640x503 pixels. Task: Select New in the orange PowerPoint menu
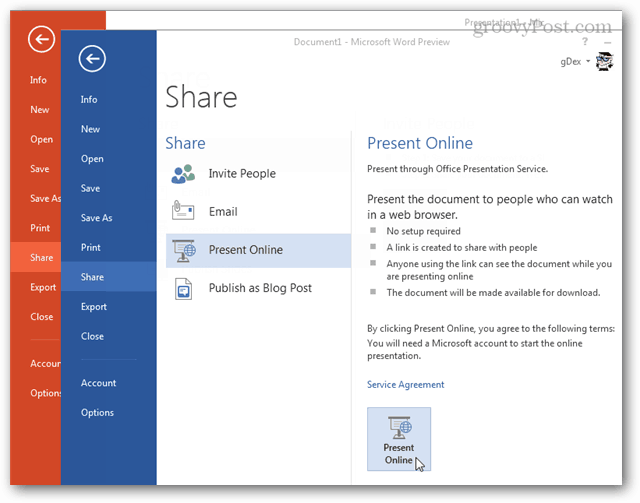(40, 110)
